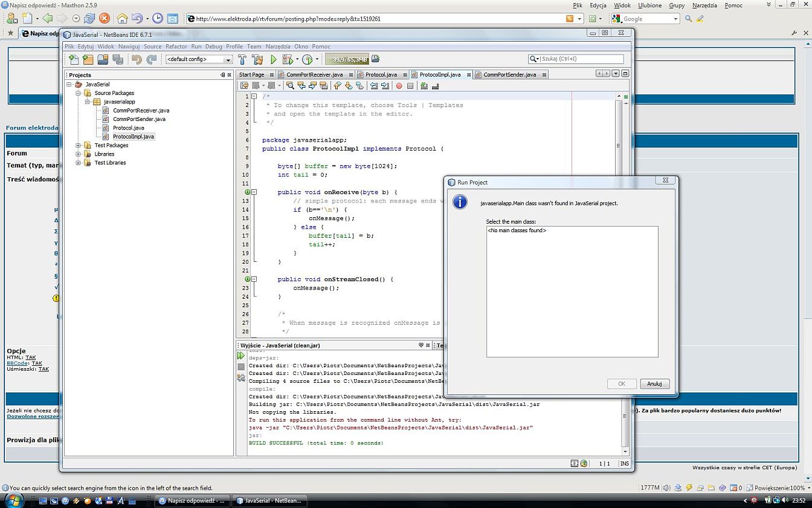The image size is (812, 508).
Task: Click Anuluj button in Run Project dialog
Action: point(654,383)
